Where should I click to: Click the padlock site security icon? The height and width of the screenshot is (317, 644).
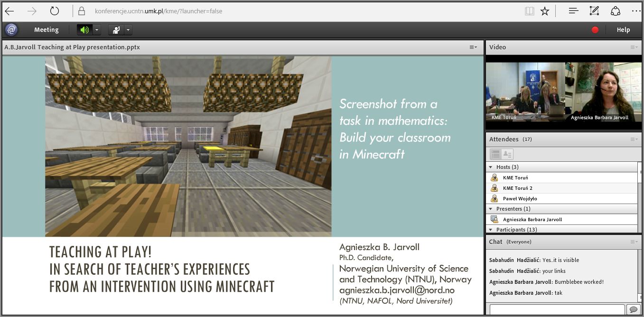[x=82, y=11]
